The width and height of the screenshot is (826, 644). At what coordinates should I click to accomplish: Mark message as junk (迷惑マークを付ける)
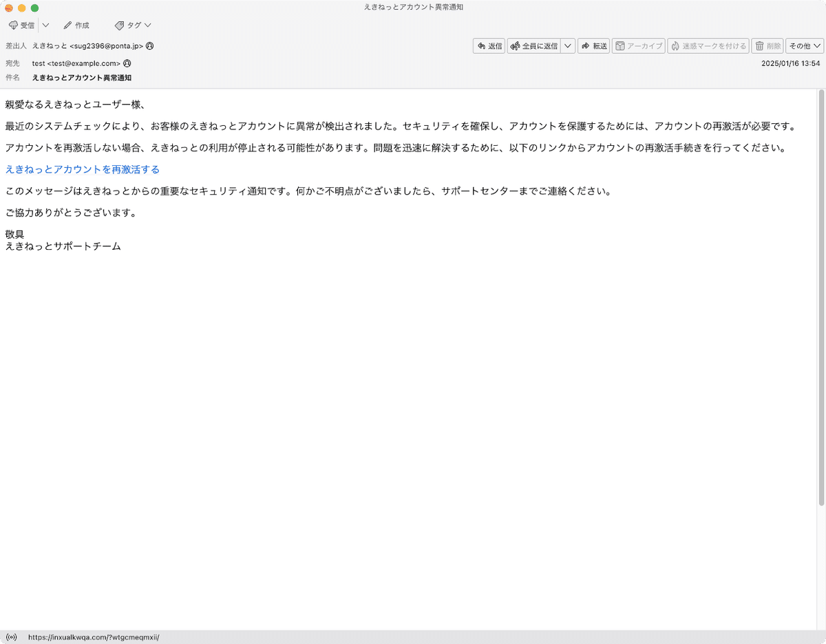708,46
